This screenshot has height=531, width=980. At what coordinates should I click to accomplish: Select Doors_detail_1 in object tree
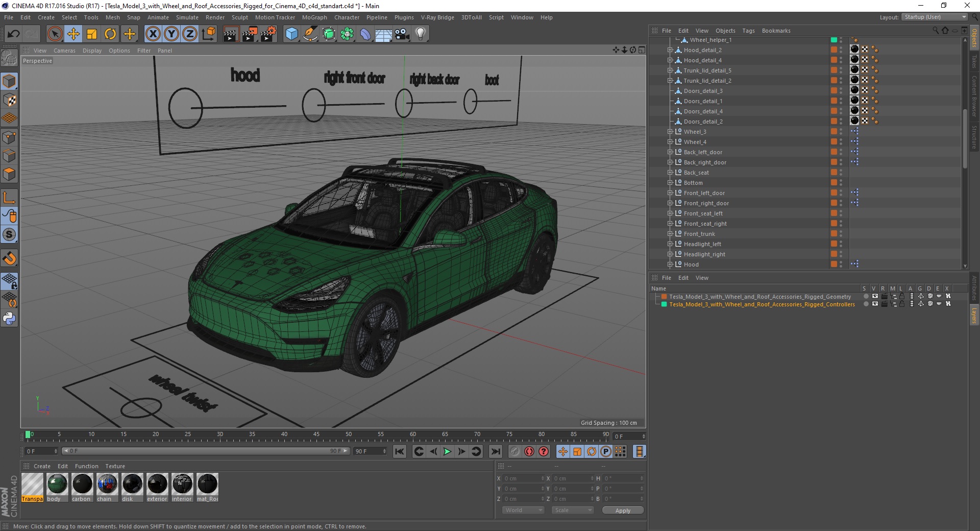click(703, 101)
